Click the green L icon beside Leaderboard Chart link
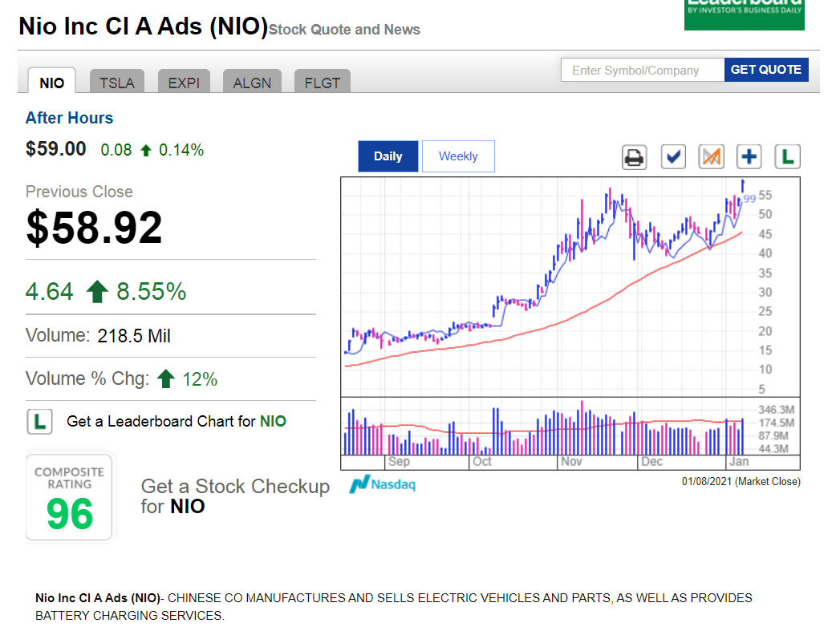This screenshot has height=627, width=840. [39, 422]
